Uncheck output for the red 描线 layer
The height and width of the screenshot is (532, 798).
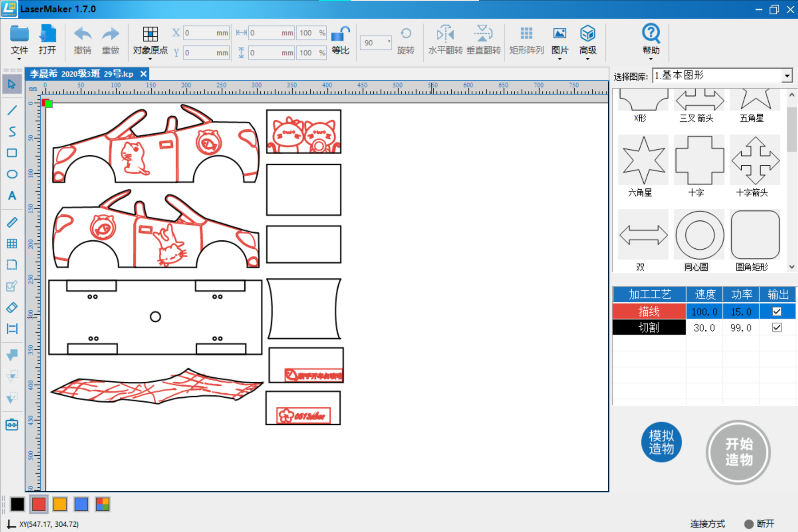coord(777,311)
